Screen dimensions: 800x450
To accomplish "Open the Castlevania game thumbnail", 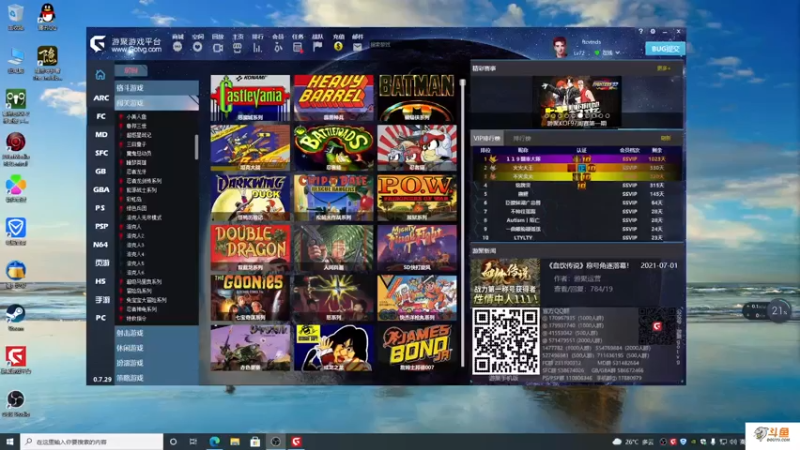I will tap(251, 98).
